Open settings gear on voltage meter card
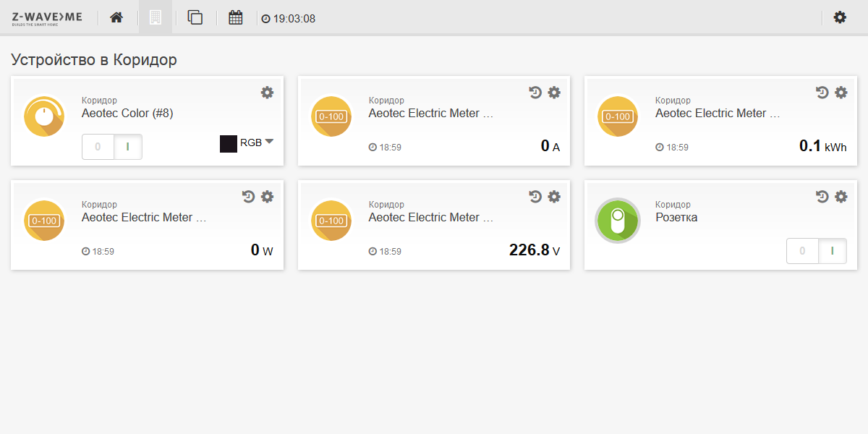 [554, 197]
